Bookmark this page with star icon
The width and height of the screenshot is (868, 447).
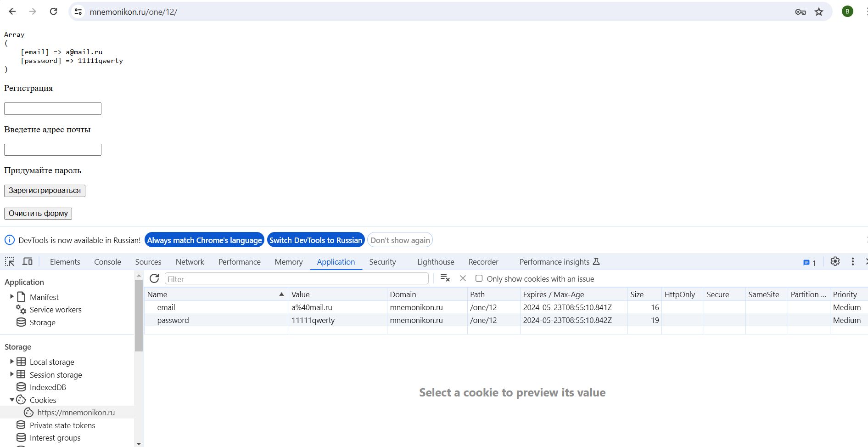(819, 12)
